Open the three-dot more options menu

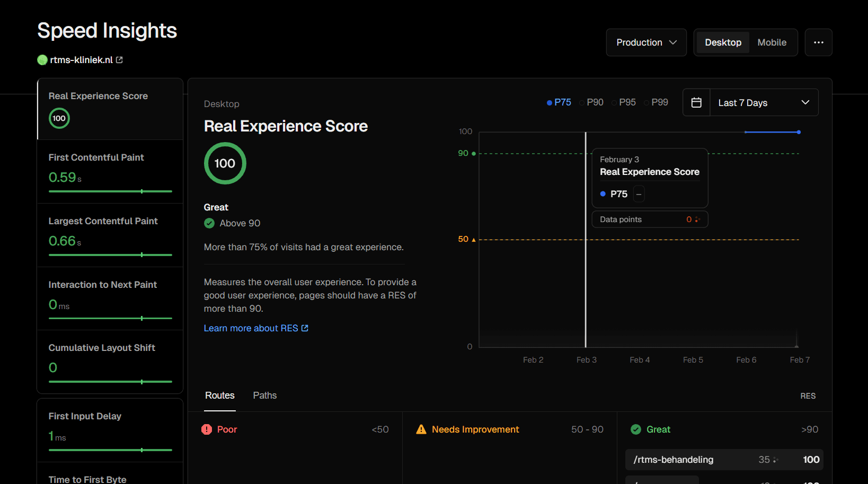pos(819,42)
